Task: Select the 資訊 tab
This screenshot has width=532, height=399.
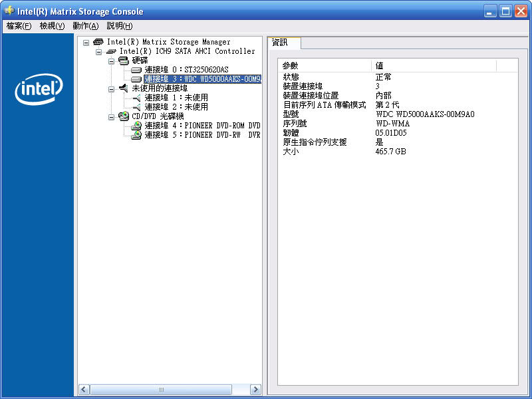Action: tap(285, 43)
